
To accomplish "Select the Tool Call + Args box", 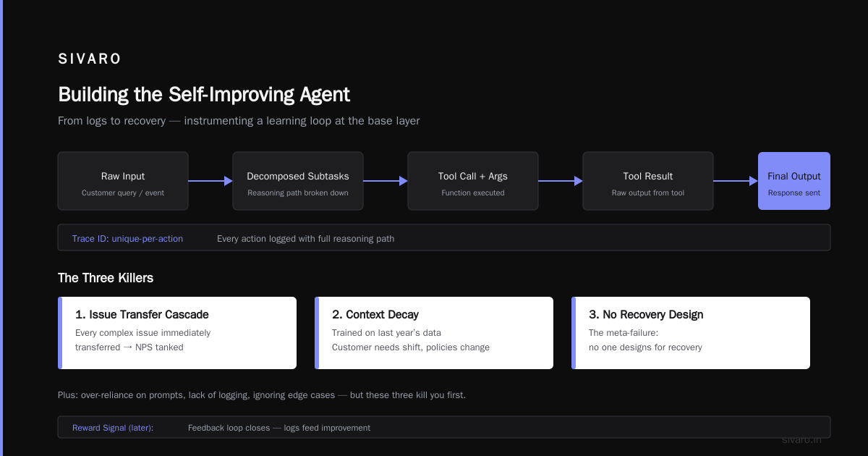I will click(473, 181).
